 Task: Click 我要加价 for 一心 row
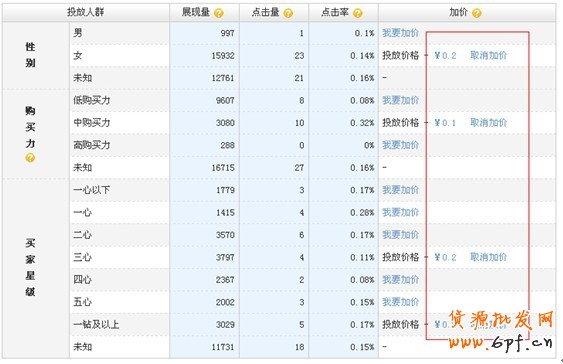pyautogui.click(x=400, y=212)
